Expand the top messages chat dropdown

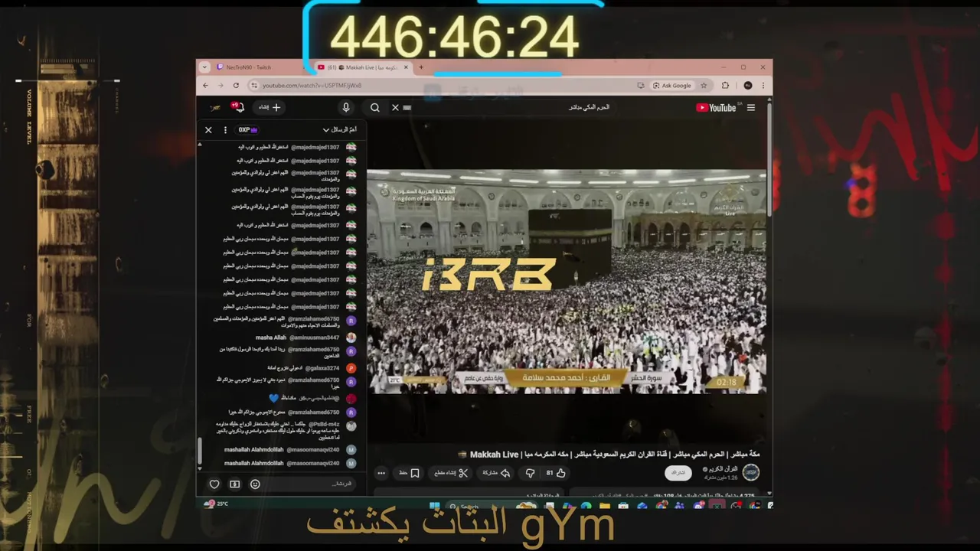click(339, 130)
